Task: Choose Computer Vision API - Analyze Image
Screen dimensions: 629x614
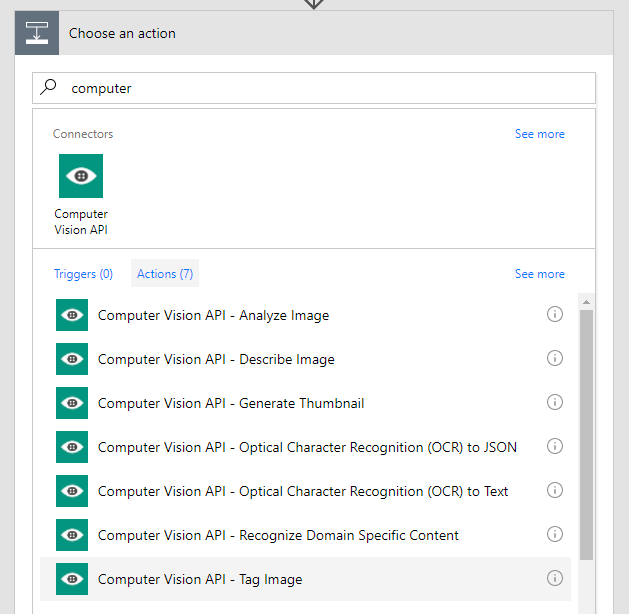Action: point(305,315)
